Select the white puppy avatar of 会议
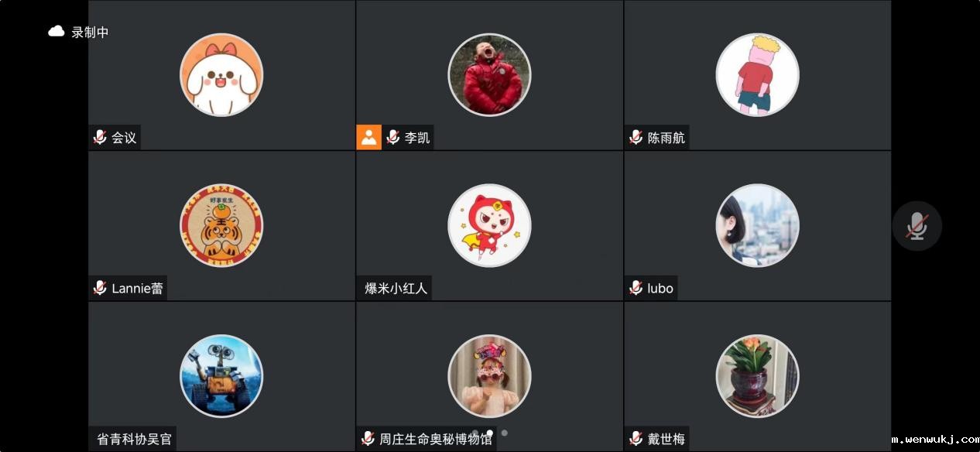The width and height of the screenshot is (980, 452). [x=221, y=75]
